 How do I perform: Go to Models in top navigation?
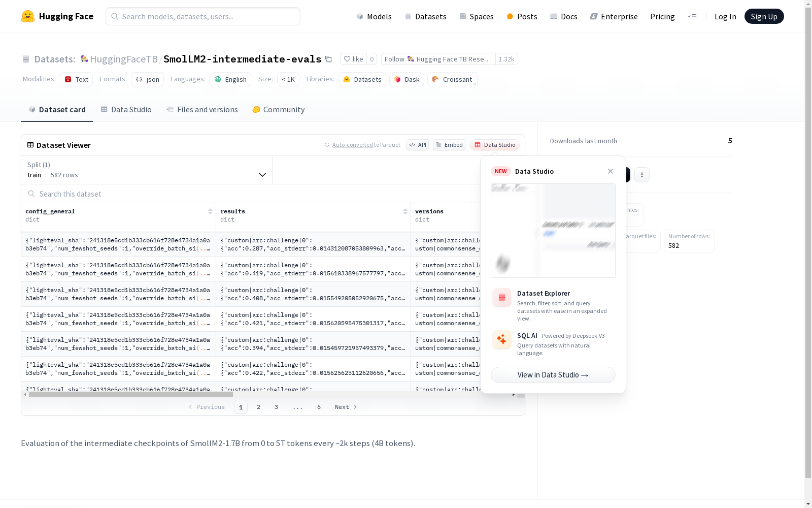(x=374, y=16)
